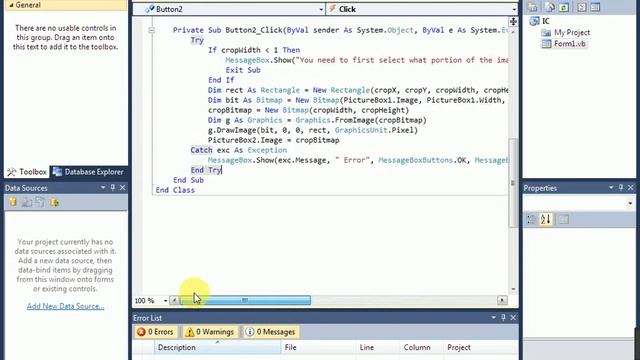Click first database icon in Data Sources toolbar
This screenshot has width=640, height=360.
pyautogui.click(x=13, y=202)
